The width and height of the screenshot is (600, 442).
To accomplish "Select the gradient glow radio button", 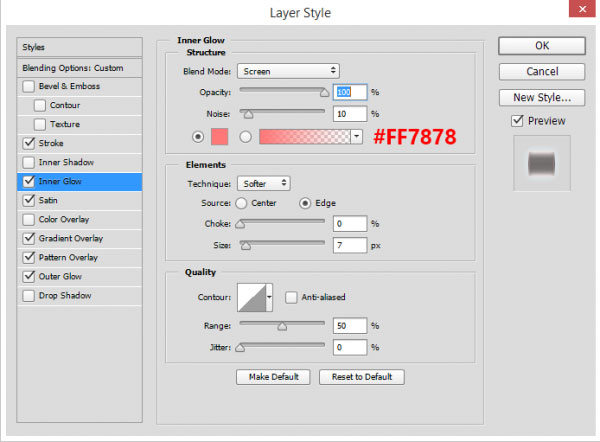I will [x=246, y=137].
